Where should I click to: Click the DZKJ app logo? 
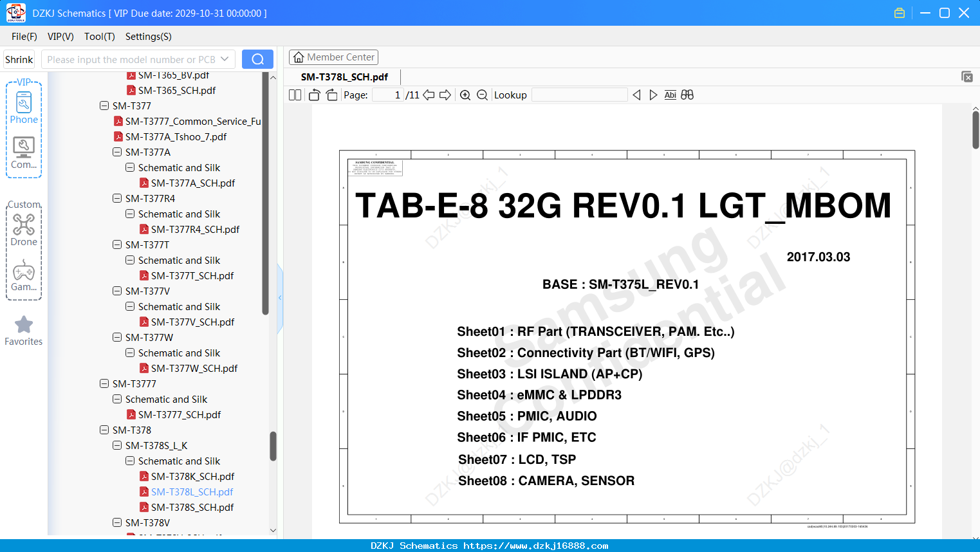coord(15,13)
